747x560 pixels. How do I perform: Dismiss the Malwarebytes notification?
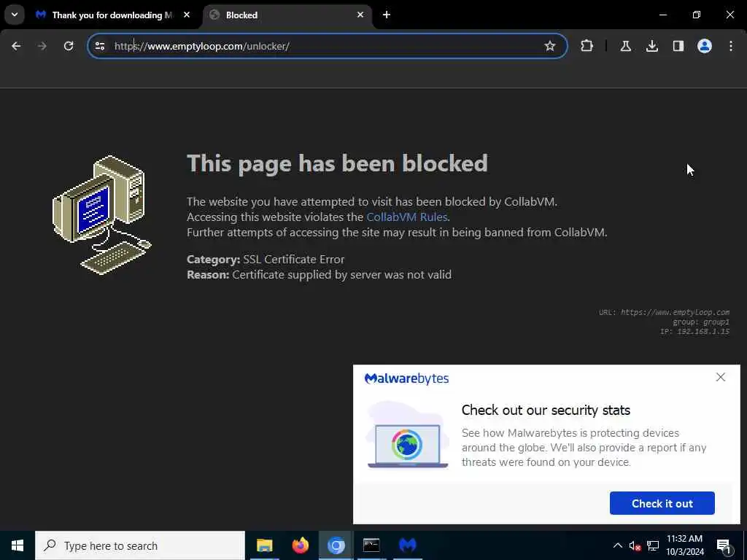tap(721, 378)
